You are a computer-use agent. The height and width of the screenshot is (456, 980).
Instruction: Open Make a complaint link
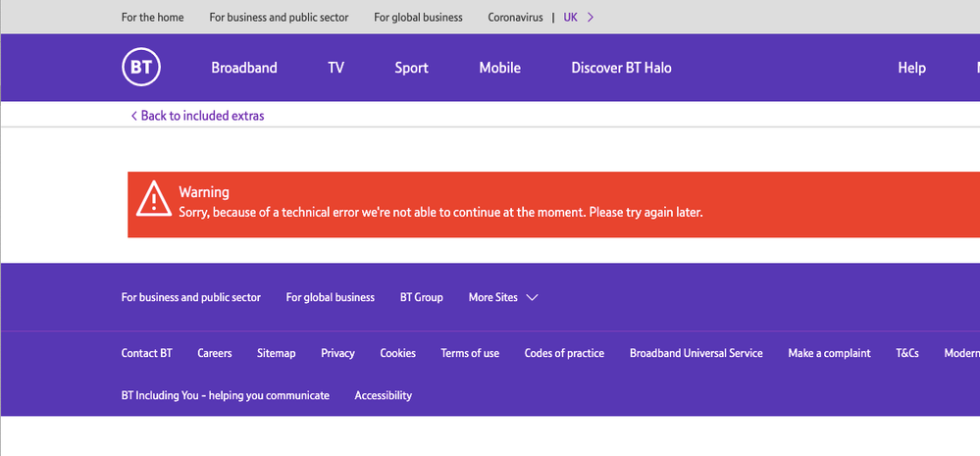[x=829, y=353]
